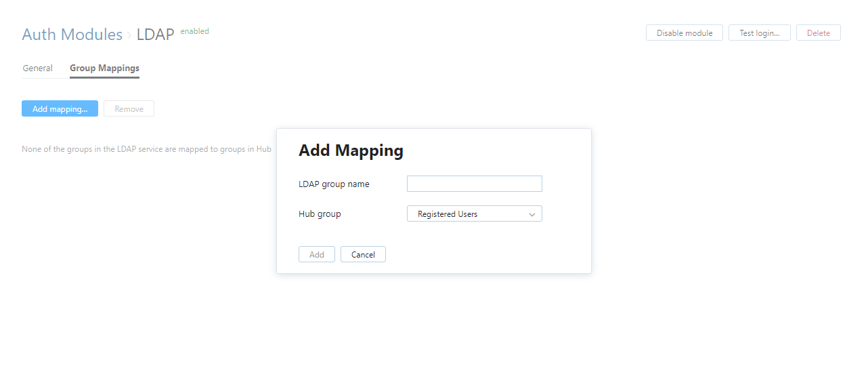The width and height of the screenshot is (868, 387).
Task: Click the no mapped groups message
Action: [146, 149]
